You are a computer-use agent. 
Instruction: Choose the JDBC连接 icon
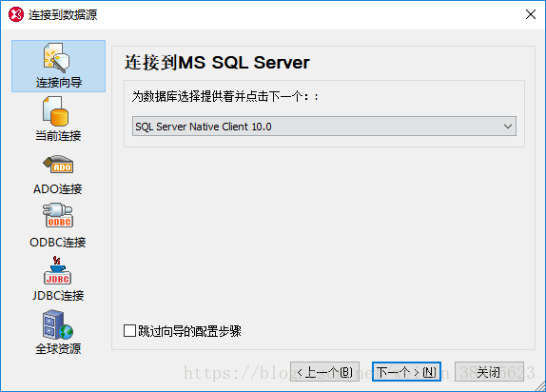pos(58,279)
